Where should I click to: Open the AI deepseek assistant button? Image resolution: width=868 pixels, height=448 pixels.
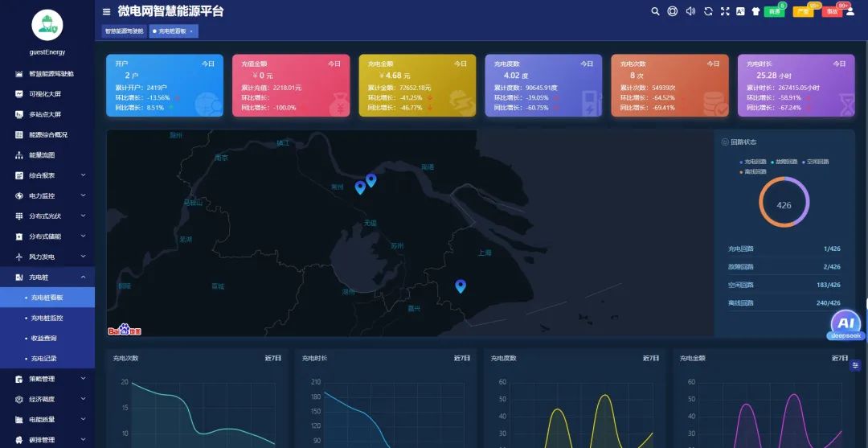845,325
